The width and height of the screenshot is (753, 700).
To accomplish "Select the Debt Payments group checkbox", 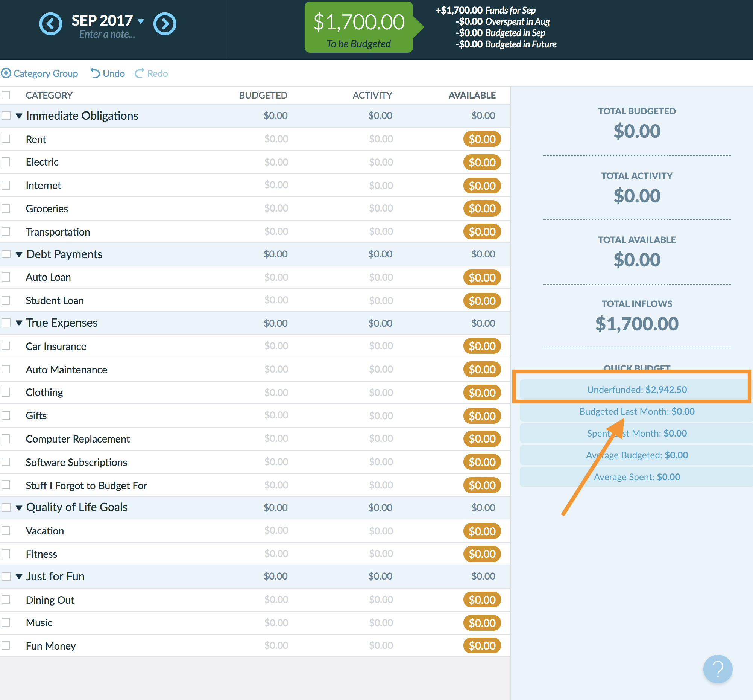I will [x=6, y=254].
